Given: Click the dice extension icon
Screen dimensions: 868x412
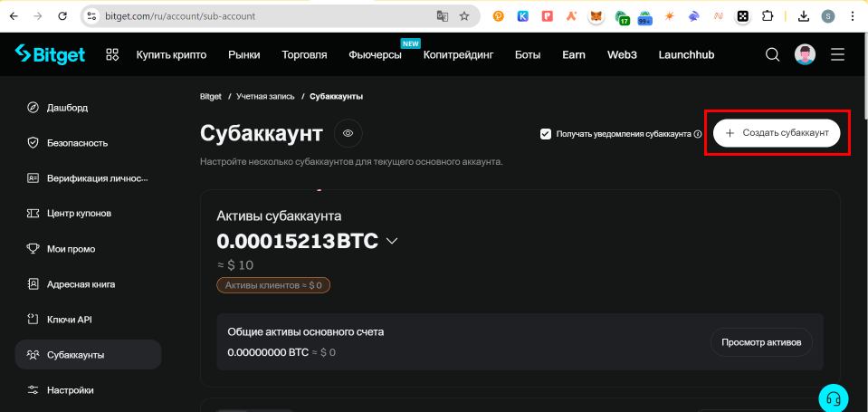Looking at the screenshot, I should point(743,16).
